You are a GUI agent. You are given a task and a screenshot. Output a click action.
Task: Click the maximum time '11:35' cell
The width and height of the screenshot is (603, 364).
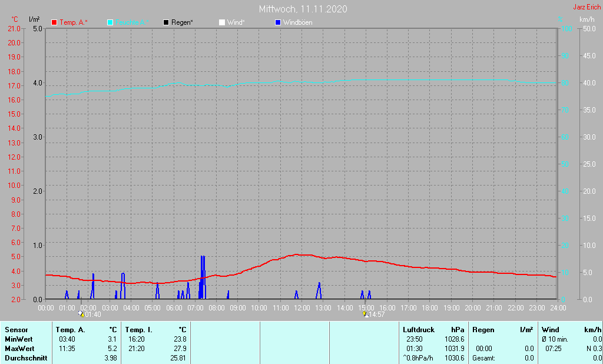click(67, 348)
